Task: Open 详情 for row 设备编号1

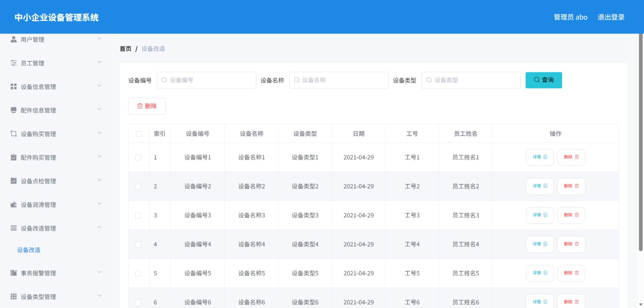Action: (540, 157)
